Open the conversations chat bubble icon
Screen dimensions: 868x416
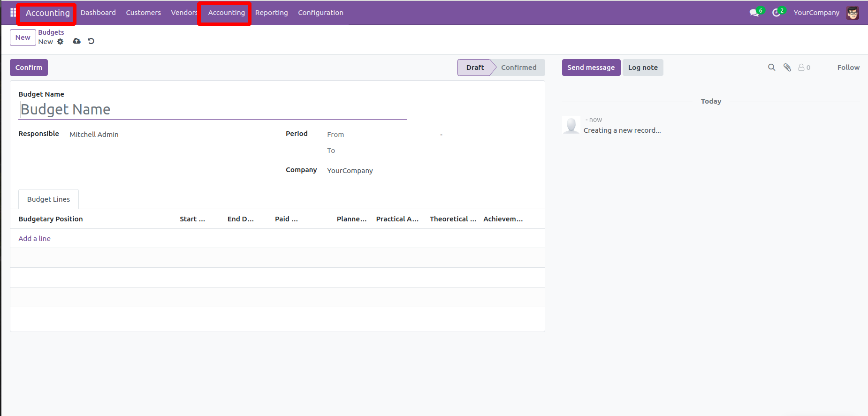coord(754,13)
